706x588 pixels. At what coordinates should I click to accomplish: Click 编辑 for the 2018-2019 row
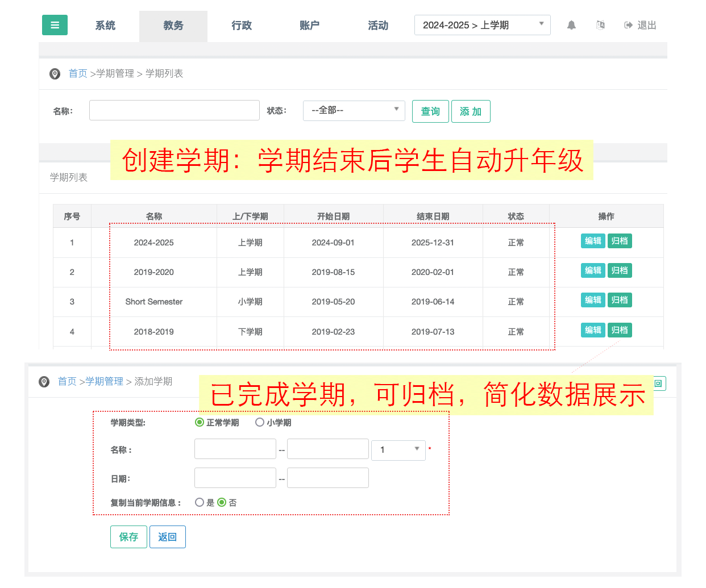click(593, 330)
